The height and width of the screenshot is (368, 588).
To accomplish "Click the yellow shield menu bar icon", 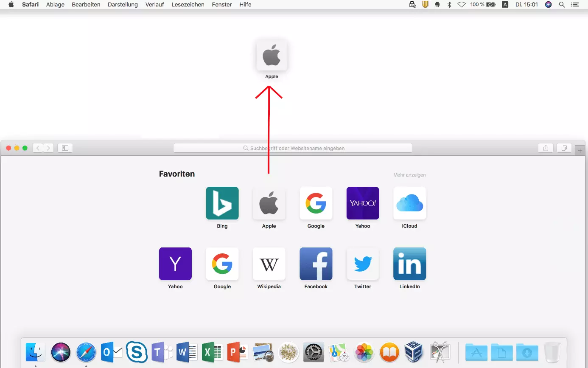I will [x=425, y=5].
